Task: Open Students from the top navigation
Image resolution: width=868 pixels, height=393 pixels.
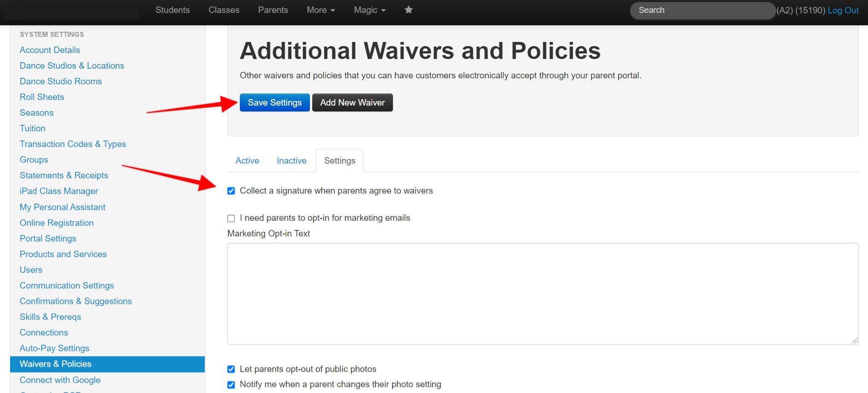Action: tap(172, 10)
